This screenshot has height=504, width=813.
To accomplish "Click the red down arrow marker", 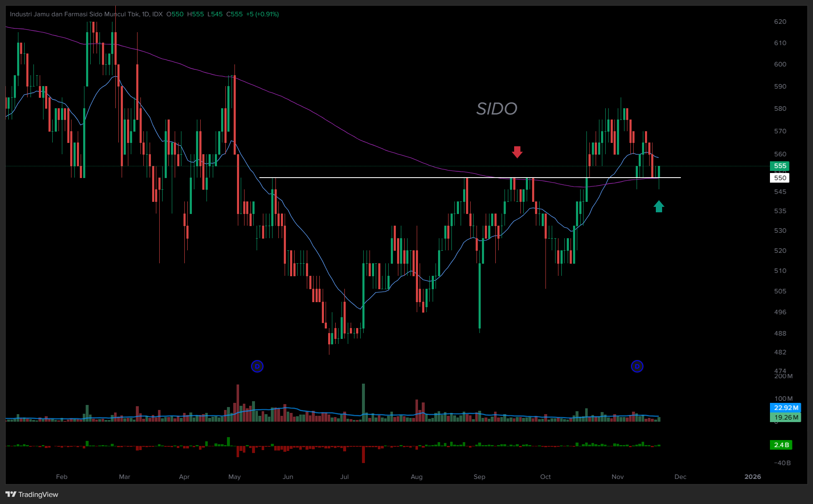I will click(x=517, y=152).
